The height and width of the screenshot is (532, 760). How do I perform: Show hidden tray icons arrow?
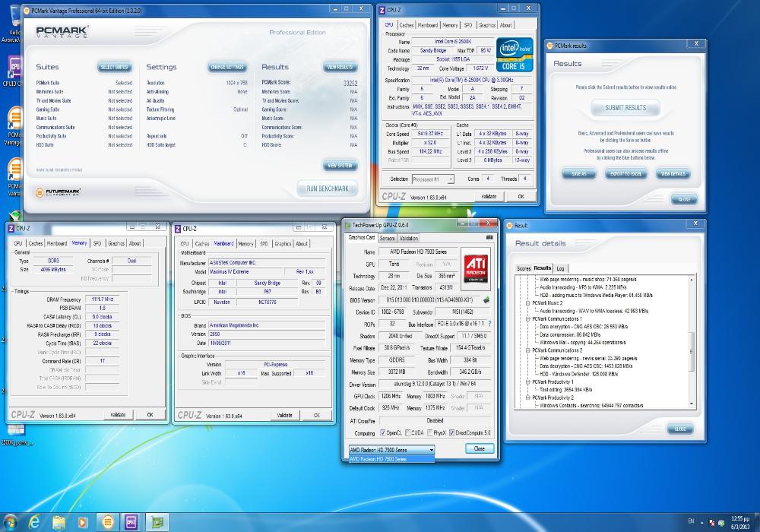pos(701,522)
